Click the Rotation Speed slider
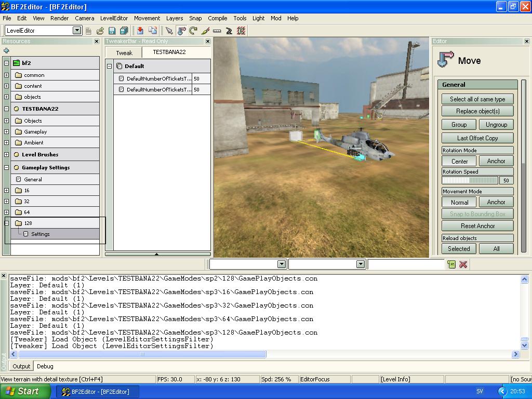 470,180
